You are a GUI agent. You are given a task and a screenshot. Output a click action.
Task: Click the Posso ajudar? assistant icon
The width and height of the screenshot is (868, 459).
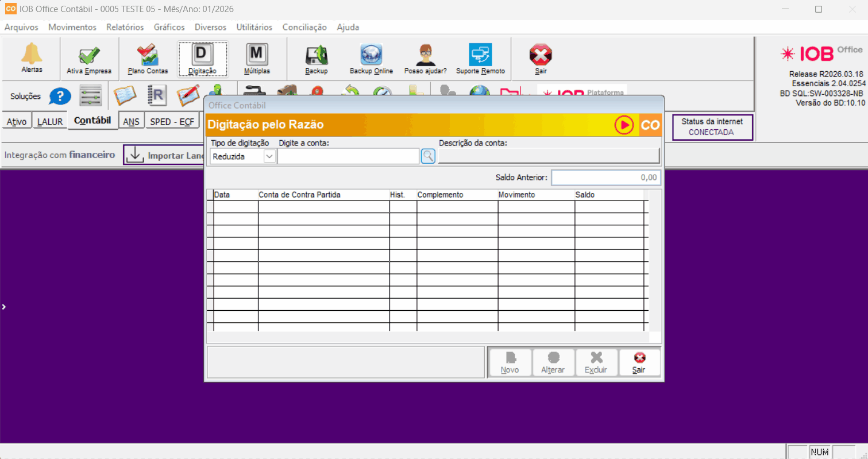[425, 55]
